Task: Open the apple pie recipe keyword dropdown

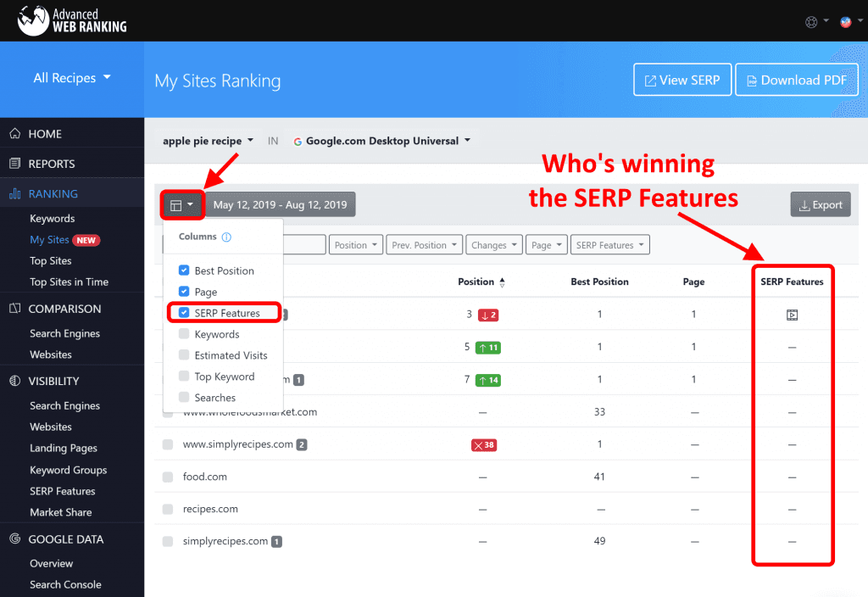Action: click(209, 142)
